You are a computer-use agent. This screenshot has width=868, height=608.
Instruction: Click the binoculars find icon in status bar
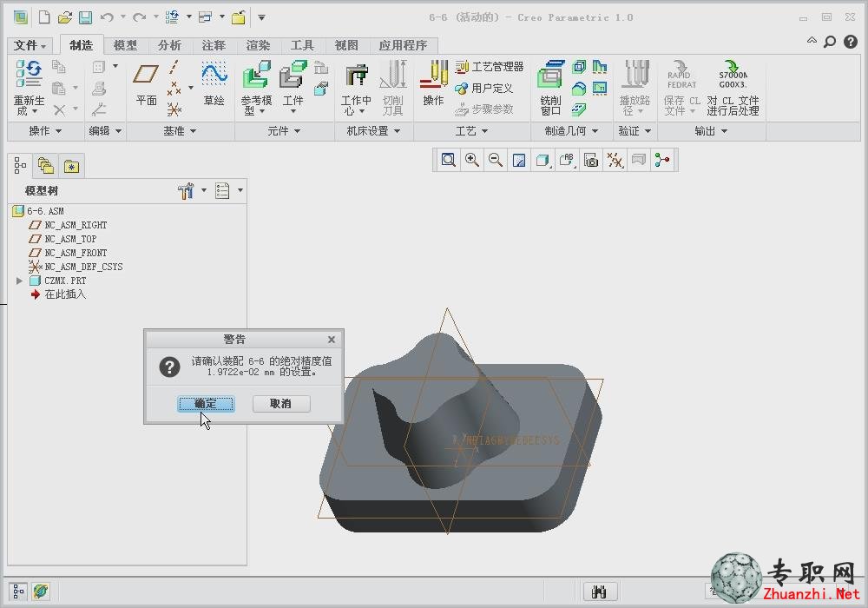tap(600, 591)
